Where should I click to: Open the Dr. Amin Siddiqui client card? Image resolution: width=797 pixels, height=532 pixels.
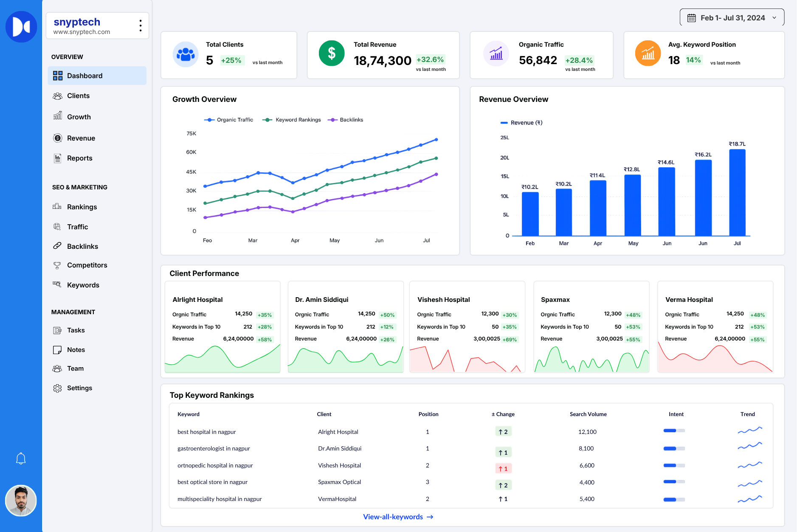(x=346, y=327)
